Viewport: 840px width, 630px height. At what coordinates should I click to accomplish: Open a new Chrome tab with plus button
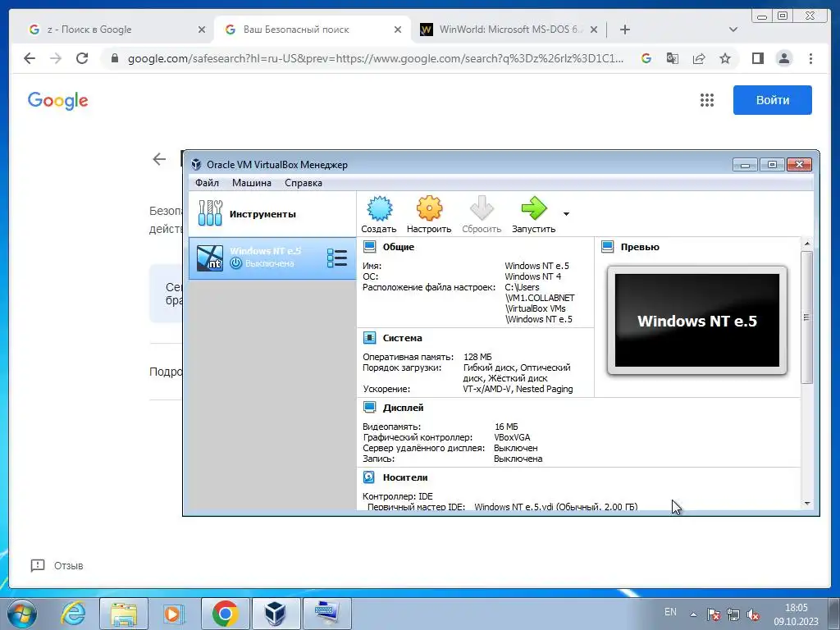pyautogui.click(x=624, y=30)
